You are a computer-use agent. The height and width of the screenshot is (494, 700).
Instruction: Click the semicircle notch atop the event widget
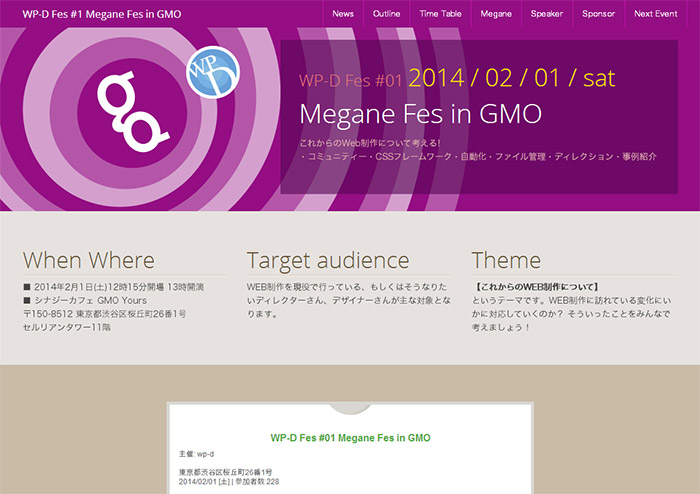[350, 408]
